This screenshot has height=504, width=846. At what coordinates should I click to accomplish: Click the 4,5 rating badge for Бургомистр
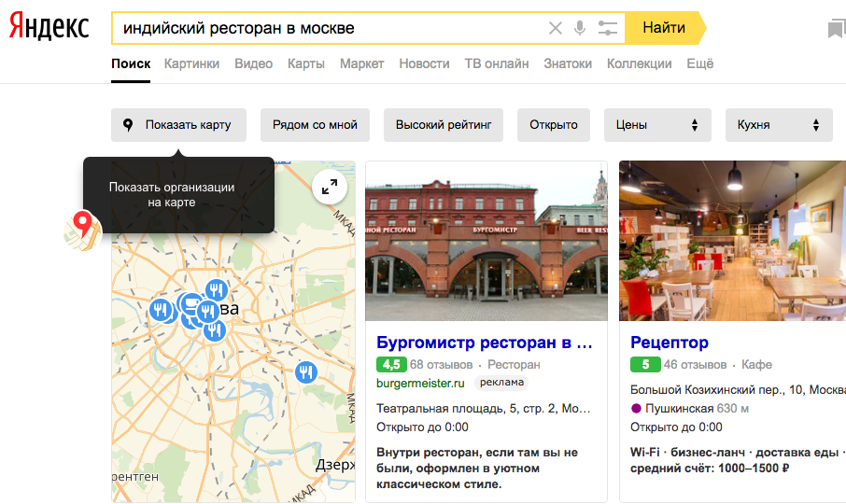pos(391,364)
